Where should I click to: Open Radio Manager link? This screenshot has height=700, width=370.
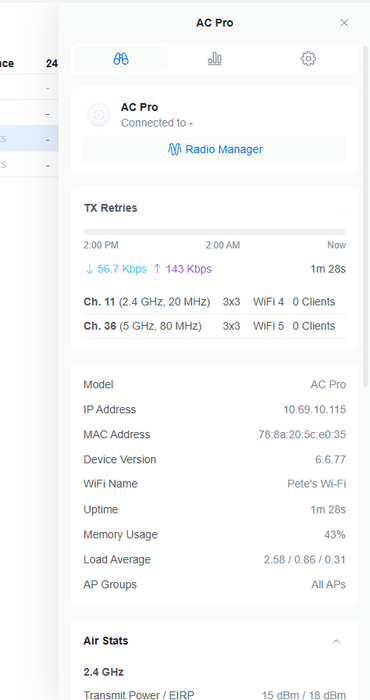point(215,149)
